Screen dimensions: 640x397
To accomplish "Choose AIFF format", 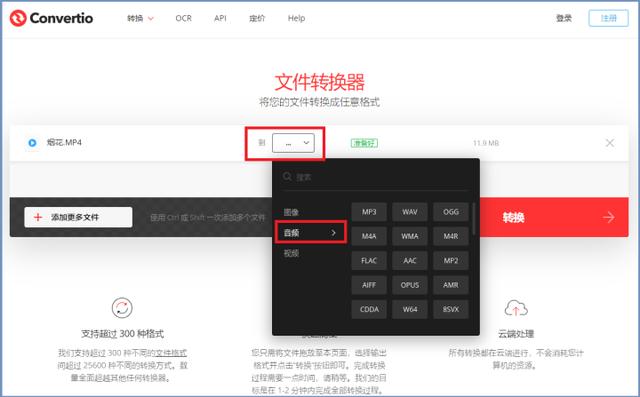I will (x=369, y=285).
